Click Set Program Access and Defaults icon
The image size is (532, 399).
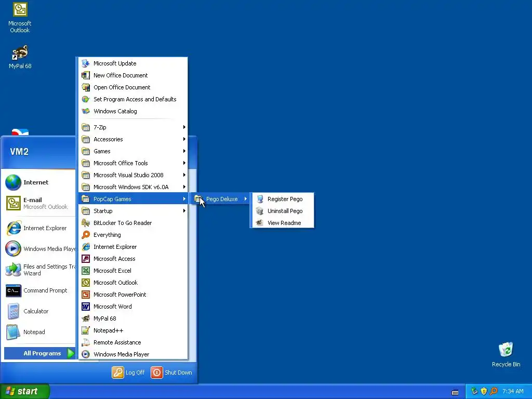(86, 99)
